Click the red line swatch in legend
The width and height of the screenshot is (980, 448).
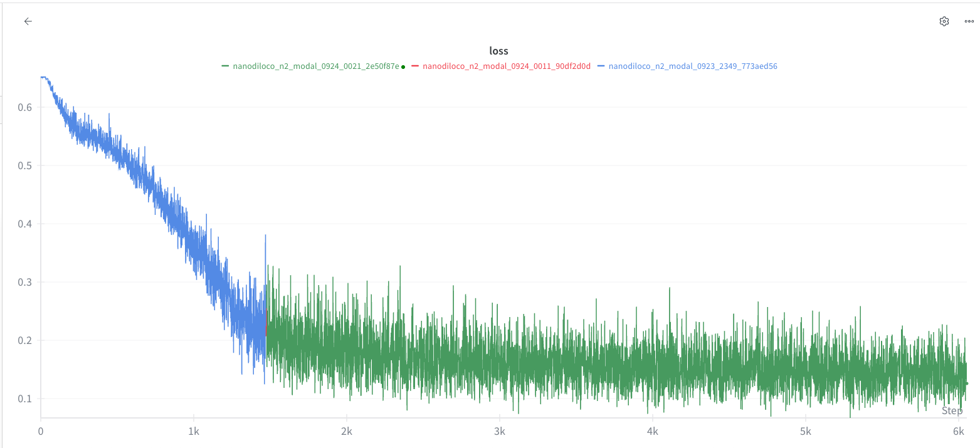click(x=415, y=66)
